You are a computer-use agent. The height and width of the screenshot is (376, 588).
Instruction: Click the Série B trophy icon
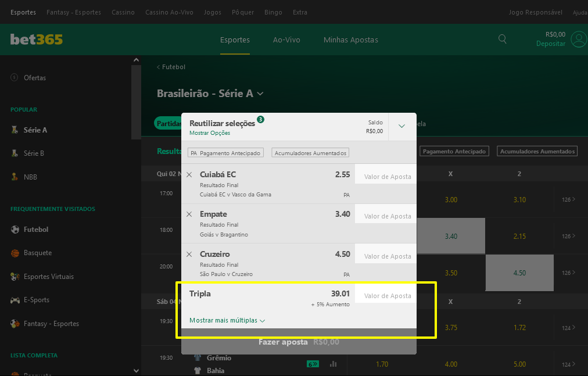click(x=15, y=153)
